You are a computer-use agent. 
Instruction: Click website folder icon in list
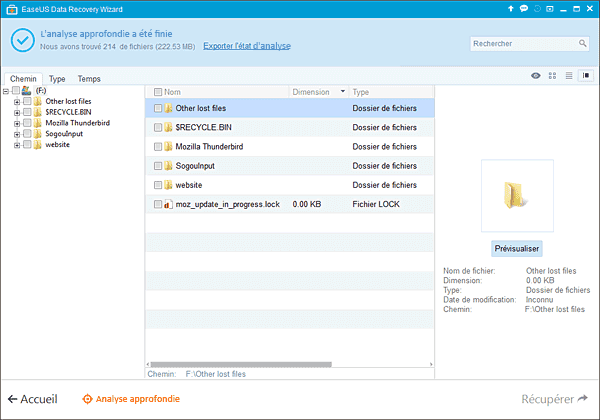pyautogui.click(x=168, y=185)
